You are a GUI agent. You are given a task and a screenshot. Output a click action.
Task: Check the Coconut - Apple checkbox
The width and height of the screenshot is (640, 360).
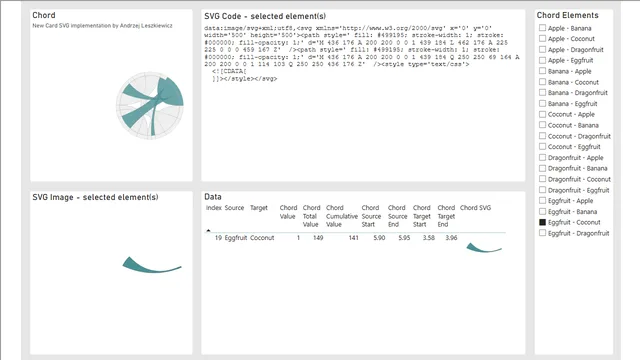[x=542, y=114]
